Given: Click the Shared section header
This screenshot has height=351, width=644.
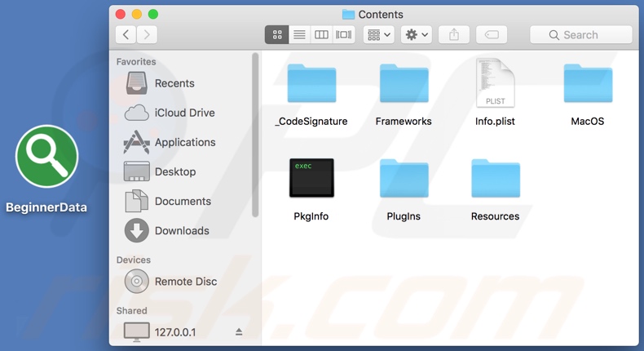Looking at the screenshot, I should click(131, 311).
